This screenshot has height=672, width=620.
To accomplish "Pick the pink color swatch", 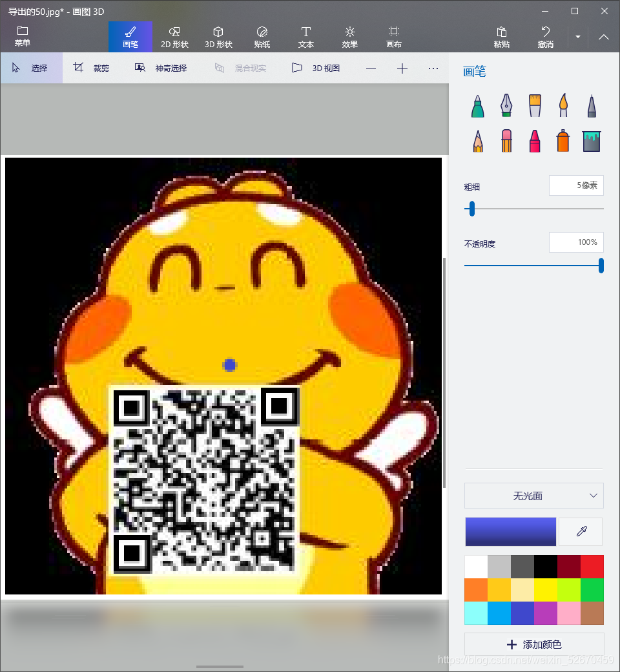I will 569,613.
